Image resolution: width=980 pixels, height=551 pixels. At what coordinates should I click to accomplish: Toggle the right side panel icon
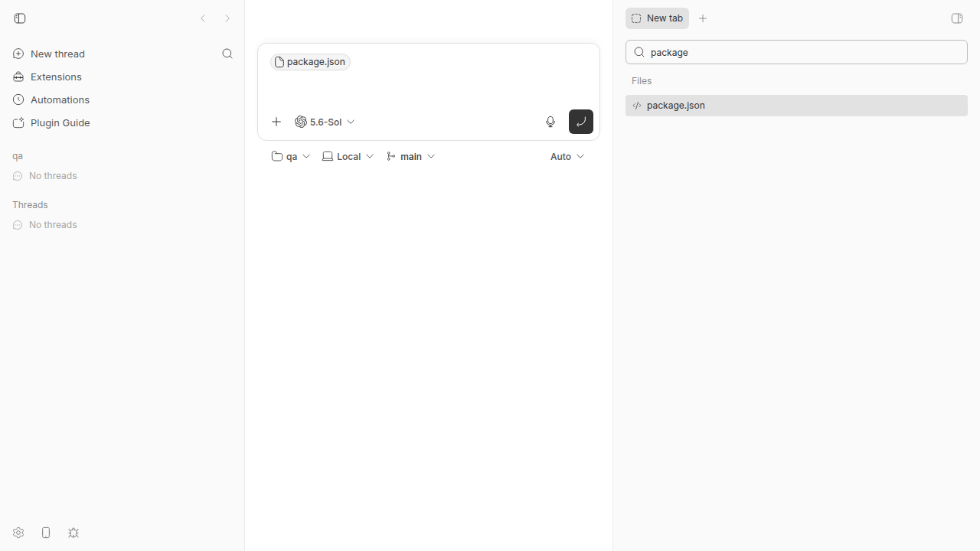[x=957, y=18]
